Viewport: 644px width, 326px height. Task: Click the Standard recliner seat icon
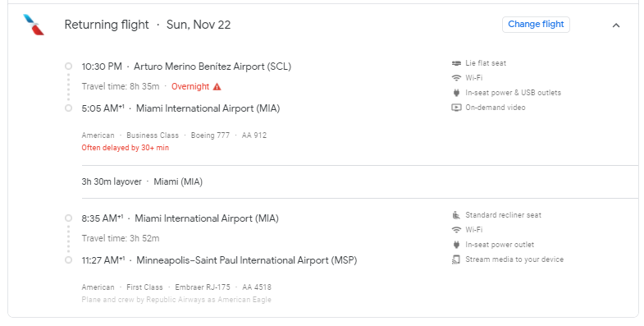[x=456, y=215]
